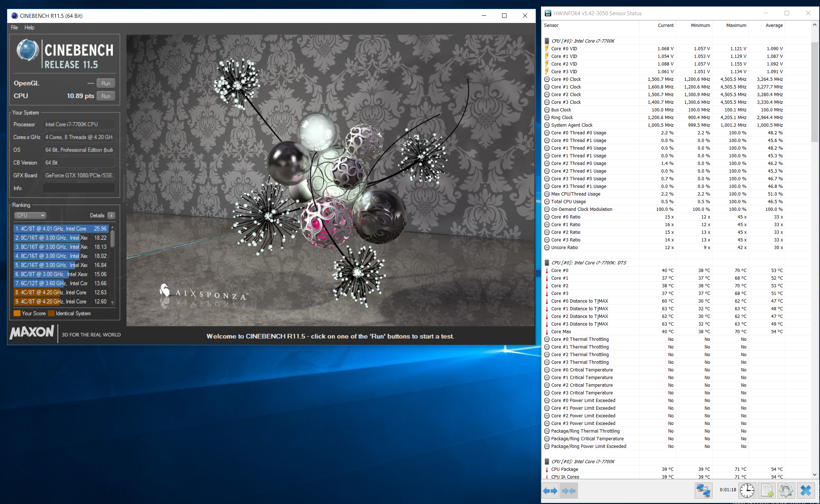
Task: Click the shrink columns arrows icon in HWiNFO
Action: [x=569, y=491]
